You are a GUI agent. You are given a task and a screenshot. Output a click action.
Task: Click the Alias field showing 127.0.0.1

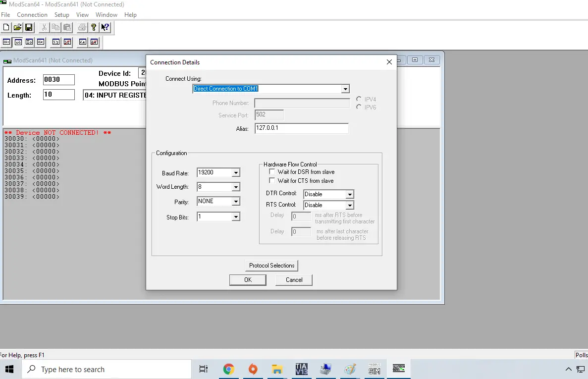302,128
